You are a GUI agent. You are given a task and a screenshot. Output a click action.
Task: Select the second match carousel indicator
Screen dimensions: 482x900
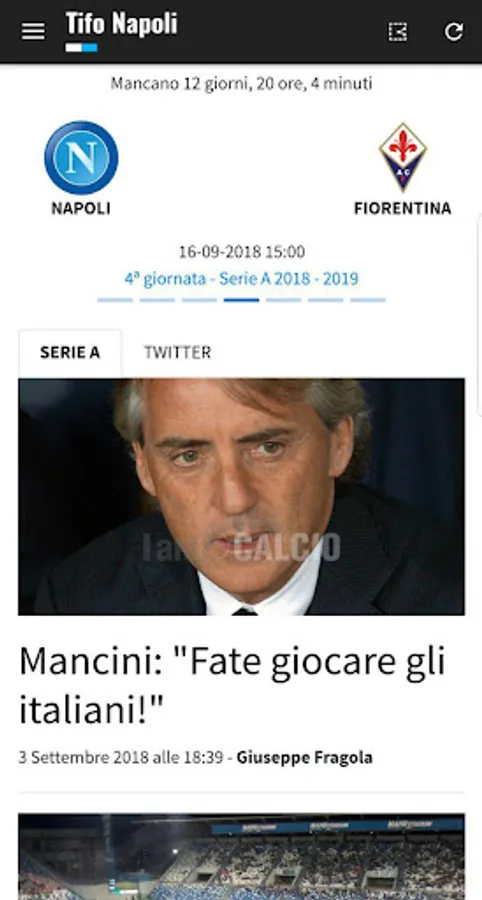click(157, 300)
